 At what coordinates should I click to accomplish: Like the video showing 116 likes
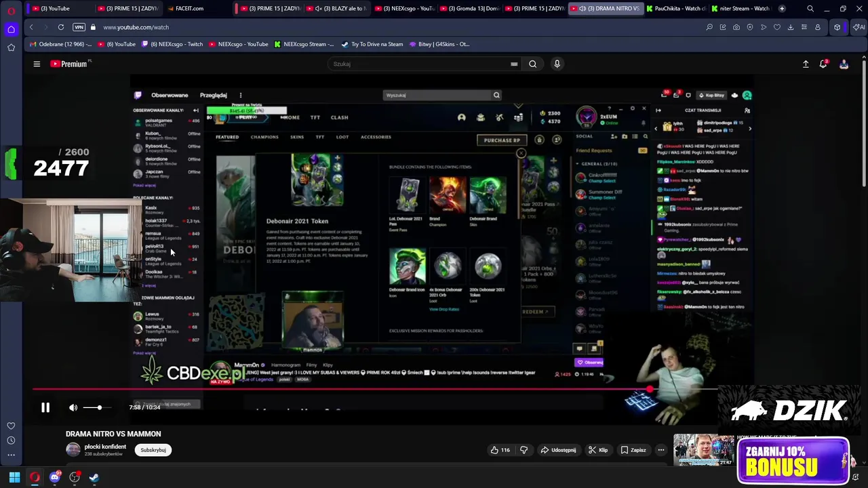[x=500, y=450]
